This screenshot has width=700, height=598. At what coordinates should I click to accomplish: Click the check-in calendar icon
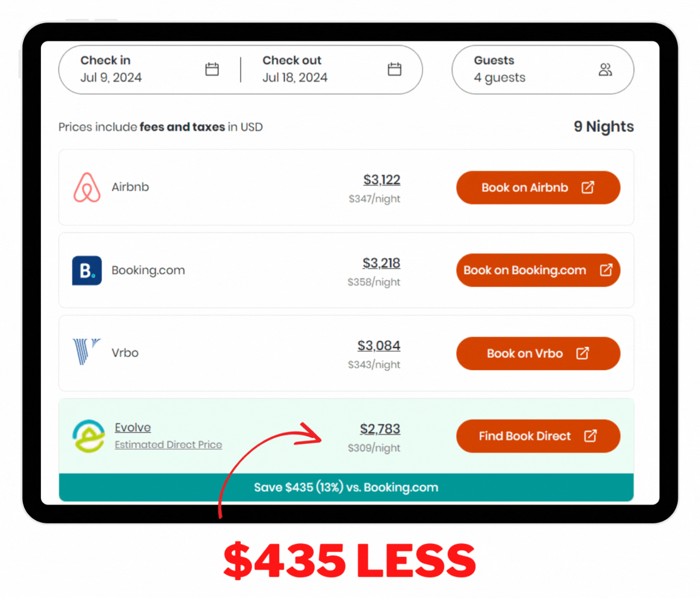[212, 69]
